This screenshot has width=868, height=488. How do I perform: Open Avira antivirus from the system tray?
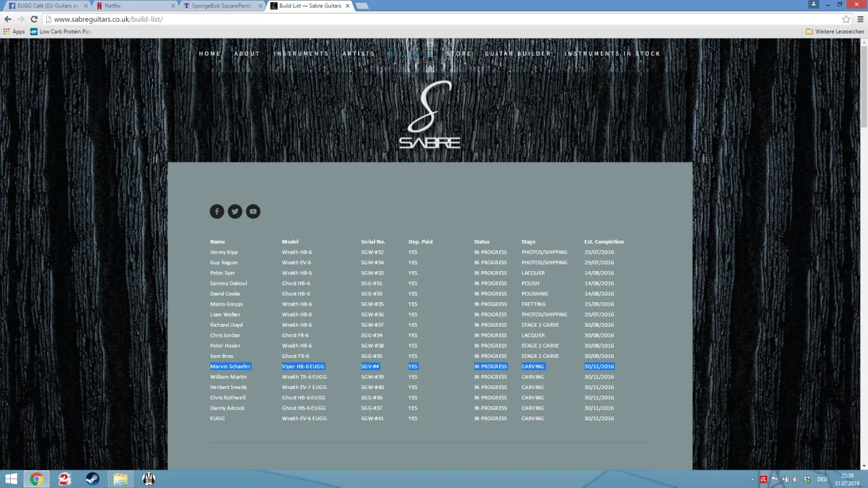764,479
